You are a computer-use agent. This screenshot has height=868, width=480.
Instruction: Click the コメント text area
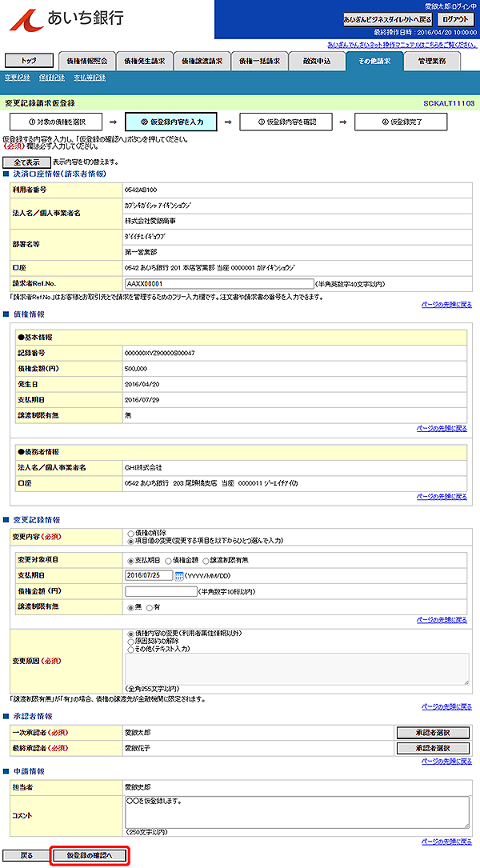click(x=297, y=812)
